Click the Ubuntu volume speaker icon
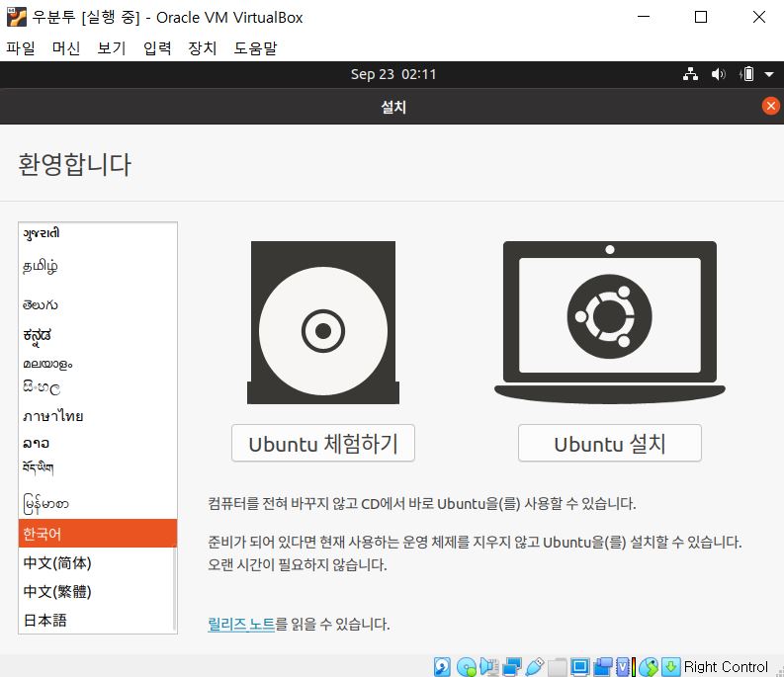784x677 pixels. tap(718, 74)
